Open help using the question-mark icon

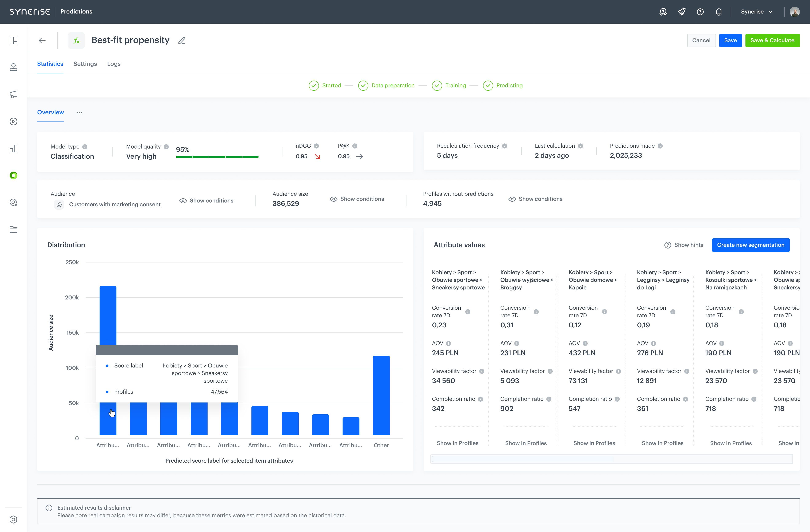click(x=700, y=12)
